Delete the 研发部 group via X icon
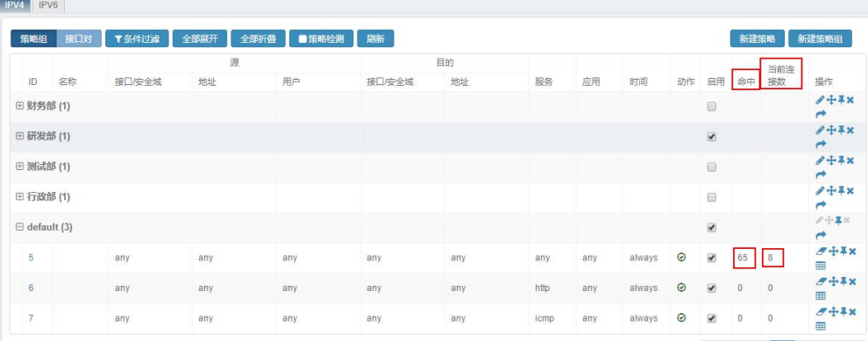This screenshot has height=341, width=868. (850, 130)
